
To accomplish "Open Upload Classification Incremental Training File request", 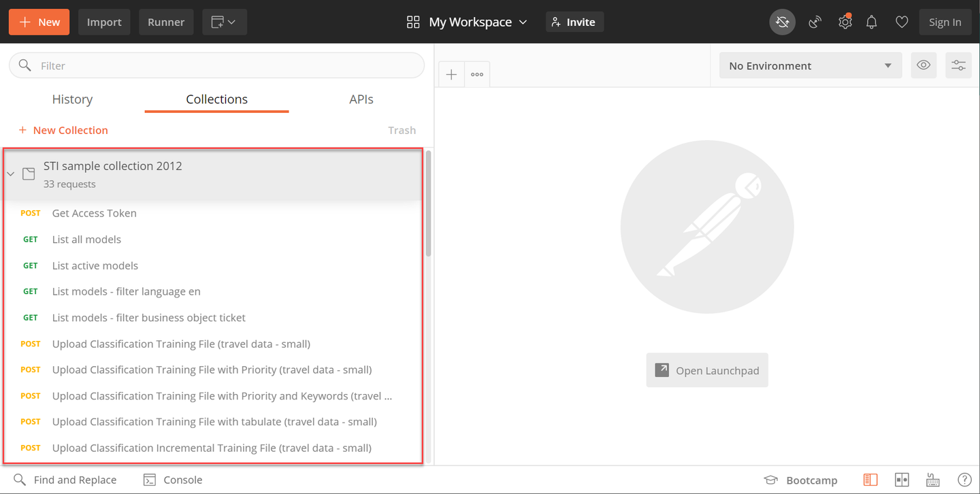I will (x=212, y=448).
